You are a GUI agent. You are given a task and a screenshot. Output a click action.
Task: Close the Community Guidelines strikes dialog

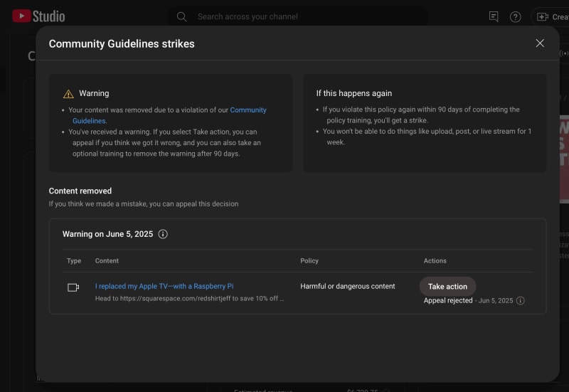540,43
